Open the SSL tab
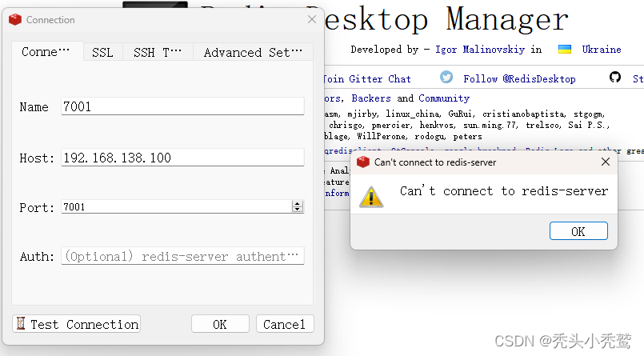The width and height of the screenshot is (644, 356). pyautogui.click(x=102, y=52)
